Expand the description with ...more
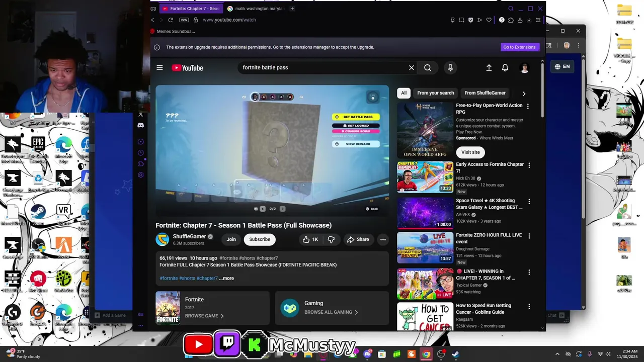 pyautogui.click(x=226, y=278)
